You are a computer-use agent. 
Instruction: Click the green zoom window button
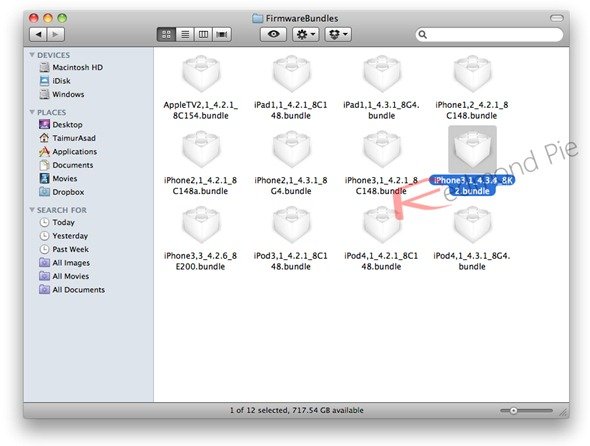click(62, 18)
